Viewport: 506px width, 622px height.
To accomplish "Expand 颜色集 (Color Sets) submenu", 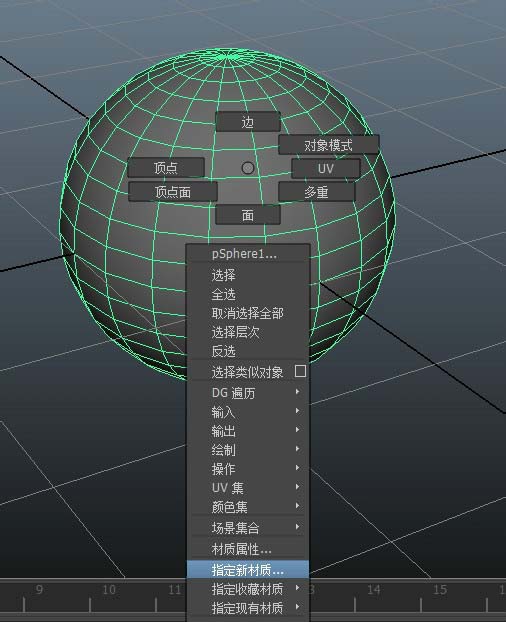I will coord(248,507).
